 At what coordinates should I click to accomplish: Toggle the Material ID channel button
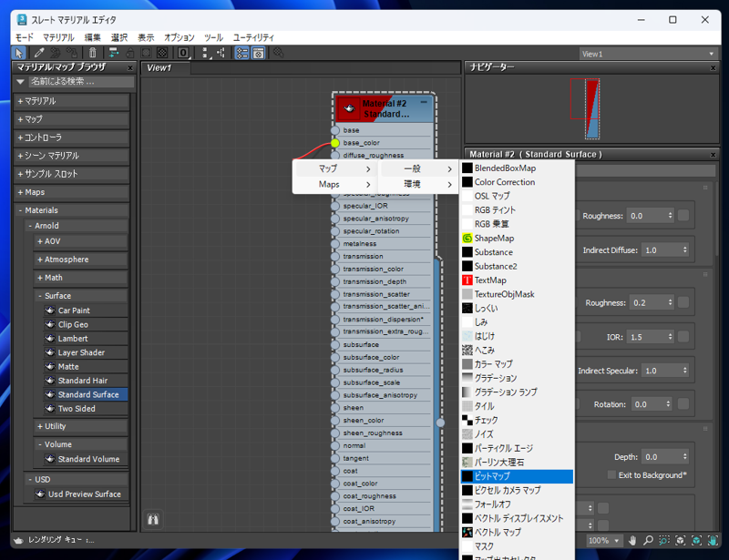(184, 54)
